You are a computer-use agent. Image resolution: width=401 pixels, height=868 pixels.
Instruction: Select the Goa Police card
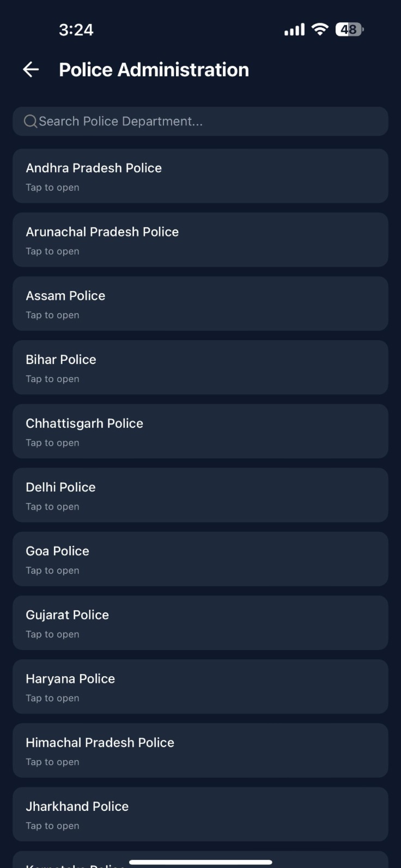[200, 559]
